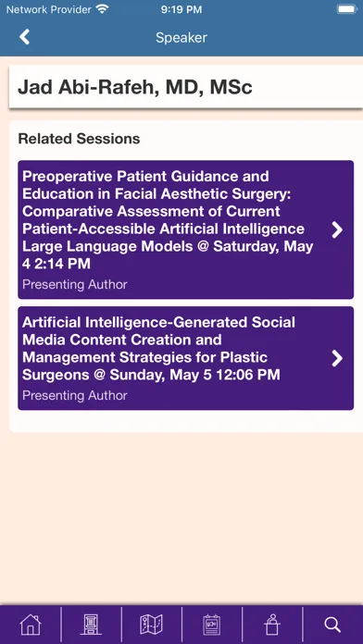This screenshot has height=644, width=363.
Task: Open the Artificial Intelligence-Generated Social Media session title
Action: 158,348
